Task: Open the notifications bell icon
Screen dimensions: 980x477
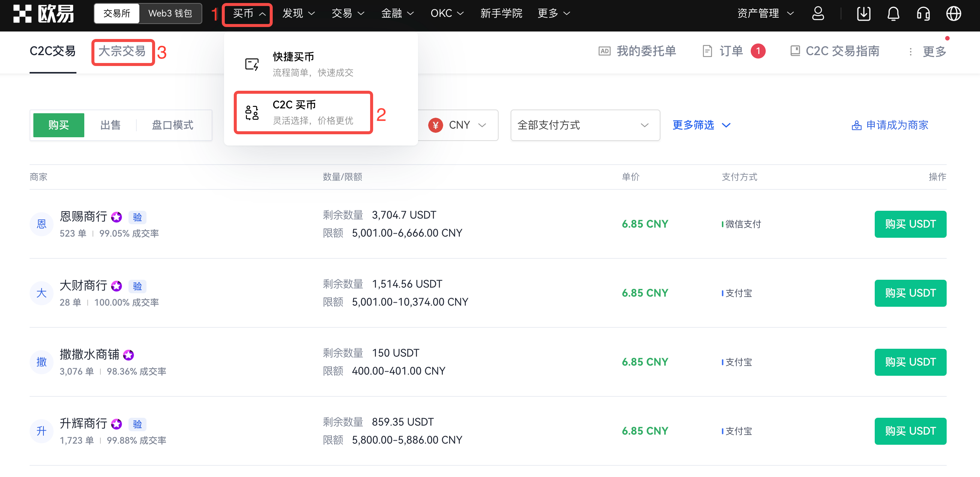Action: click(x=893, y=14)
